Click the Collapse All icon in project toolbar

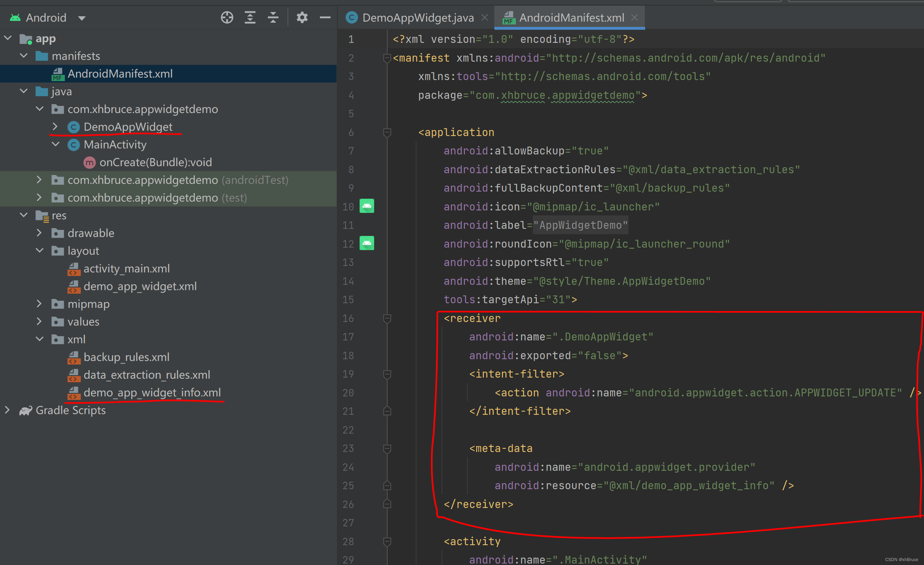(273, 18)
